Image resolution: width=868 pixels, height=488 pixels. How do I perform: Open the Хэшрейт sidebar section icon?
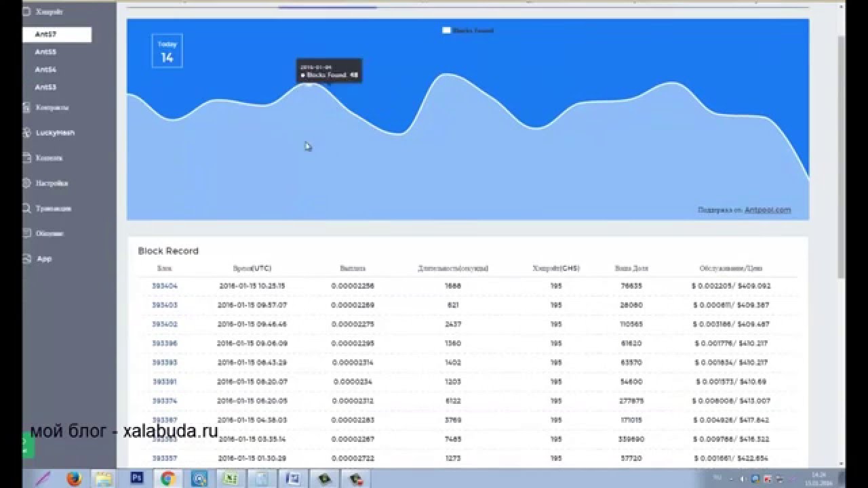[27, 12]
